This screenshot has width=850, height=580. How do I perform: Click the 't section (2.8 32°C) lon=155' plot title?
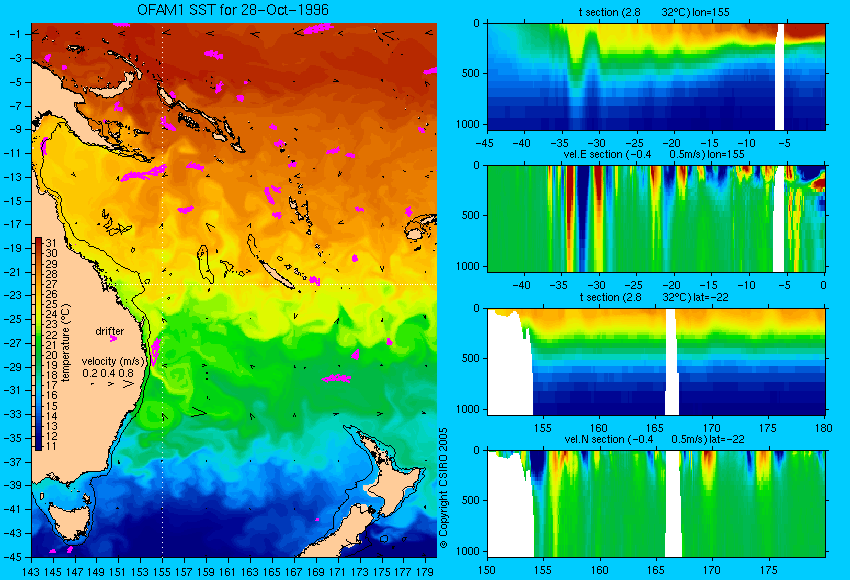(654, 12)
